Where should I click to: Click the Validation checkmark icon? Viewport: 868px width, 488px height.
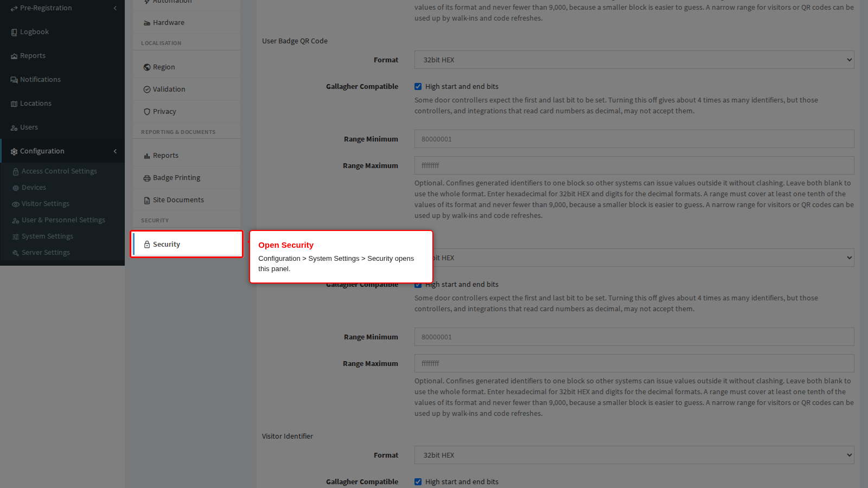pos(147,89)
